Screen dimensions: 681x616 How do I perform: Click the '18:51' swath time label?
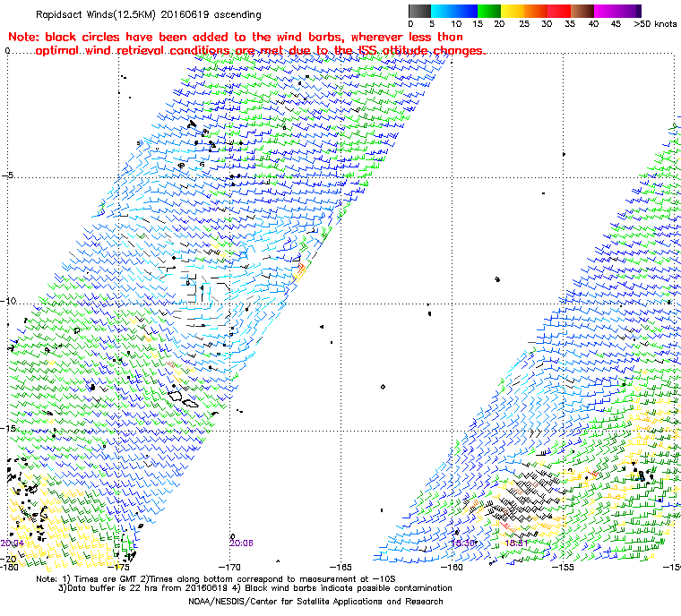click(516, 543)
